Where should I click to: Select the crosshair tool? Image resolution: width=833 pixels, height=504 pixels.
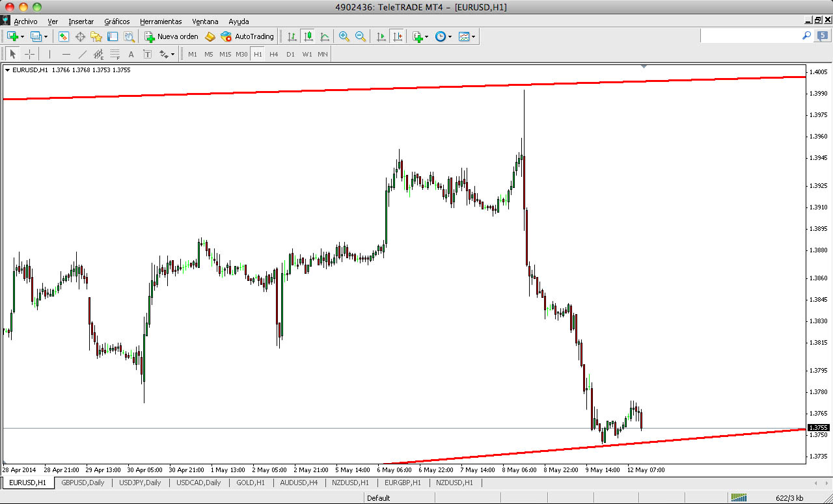click(x=29, y=54)
